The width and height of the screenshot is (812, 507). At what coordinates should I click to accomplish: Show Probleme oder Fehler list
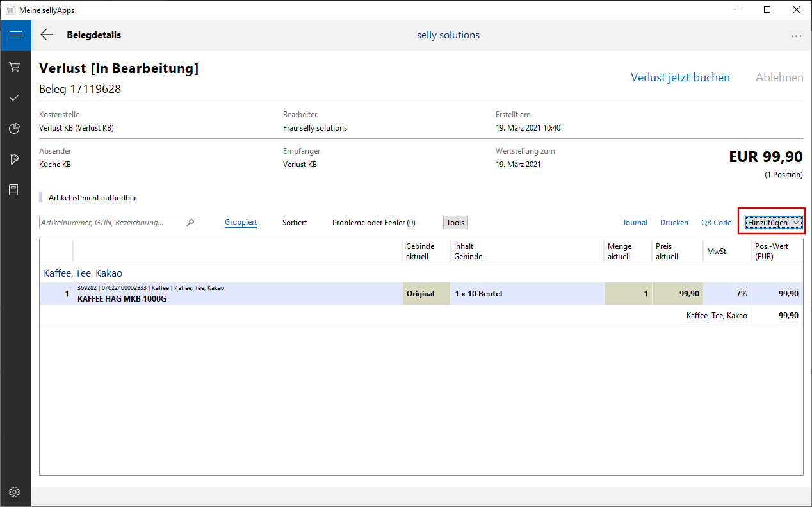373,223
